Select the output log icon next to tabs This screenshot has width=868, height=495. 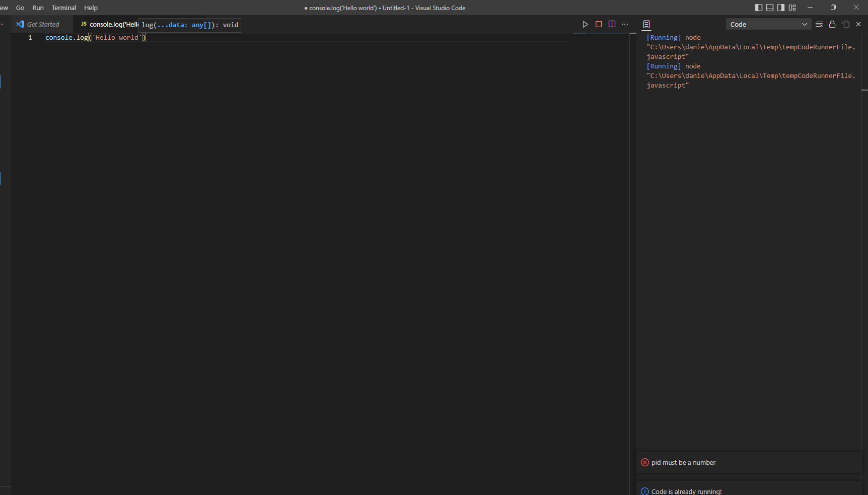click(646, 24)
